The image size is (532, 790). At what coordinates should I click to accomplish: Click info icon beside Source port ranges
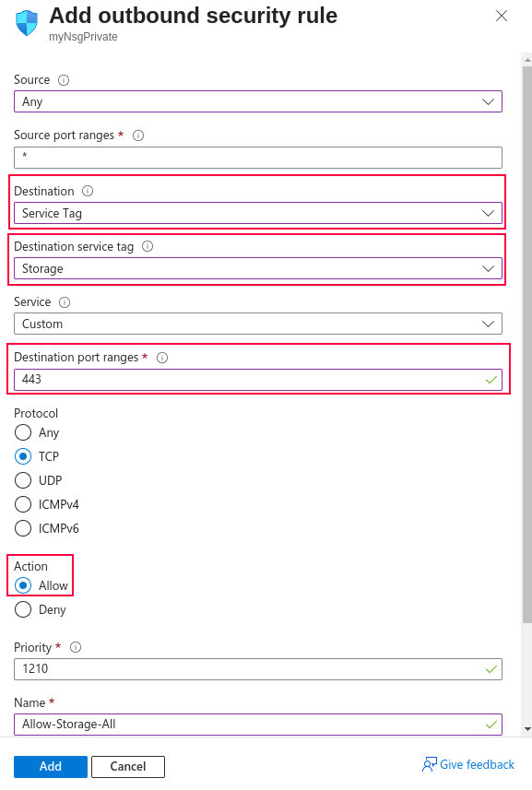[x=138, y=136]
